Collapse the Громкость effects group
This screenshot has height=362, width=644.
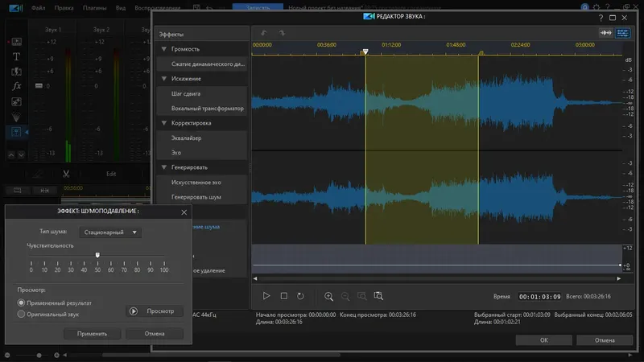(164, 49)
